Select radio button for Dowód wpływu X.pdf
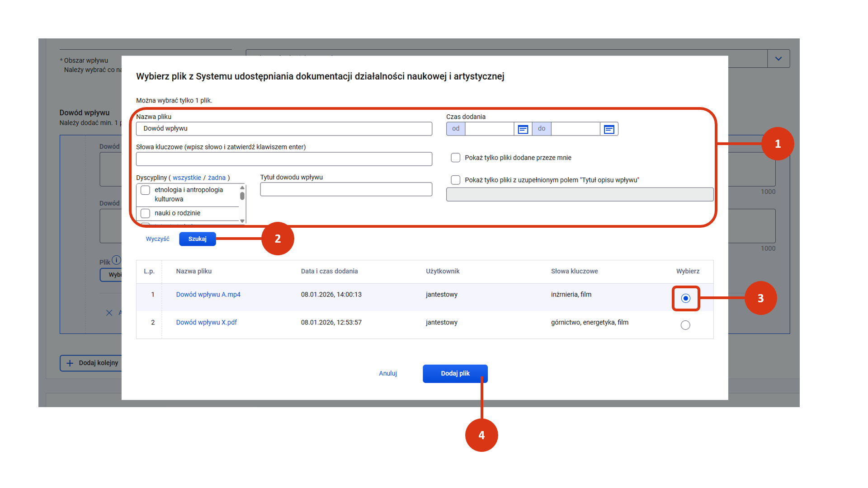Viewport: 868px width, 488px height. pos(685,325)
